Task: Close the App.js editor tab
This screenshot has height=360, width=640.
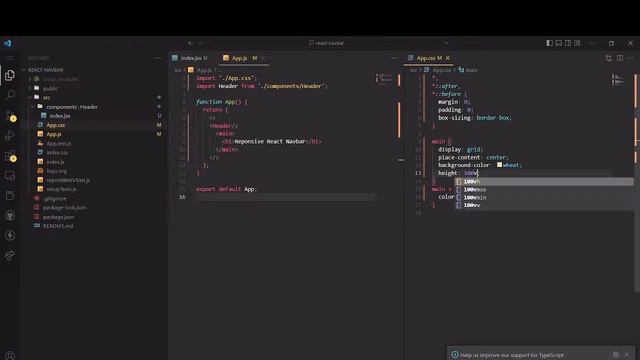Action: pos(264,58)
